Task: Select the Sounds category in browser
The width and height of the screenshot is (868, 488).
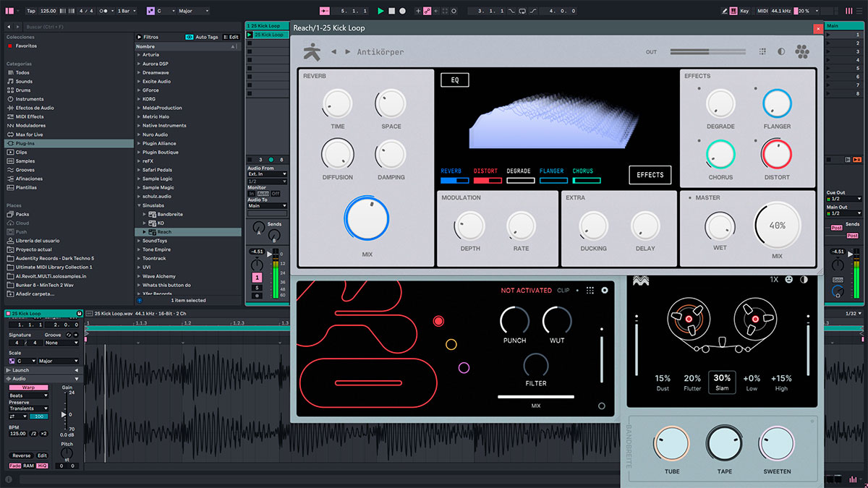Action: click(x=24, y=82)
